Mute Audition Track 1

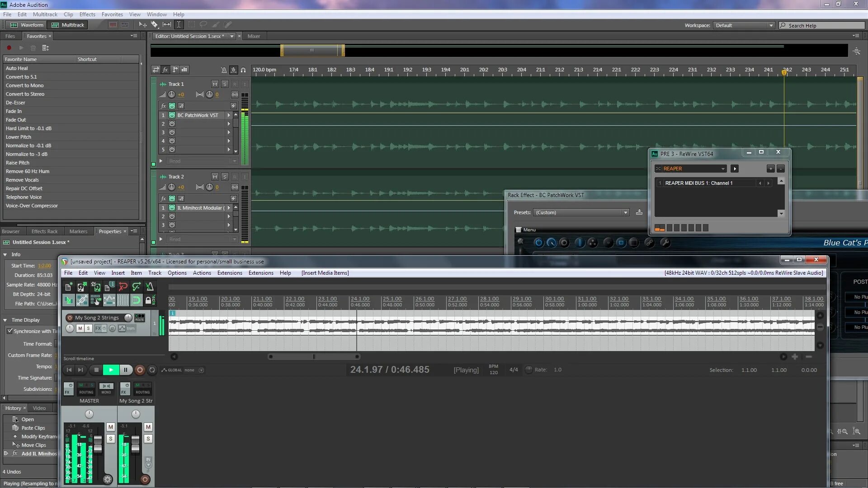coord(215,84)
